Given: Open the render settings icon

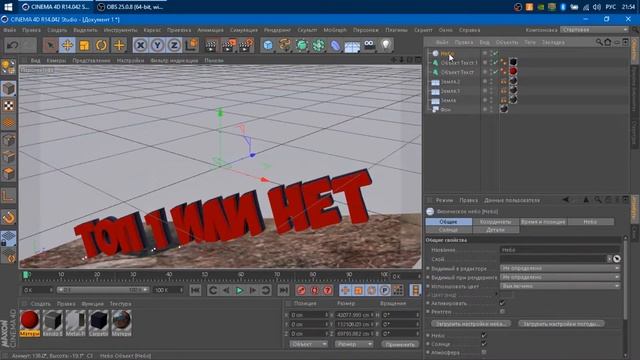Looking at the screenshot, I should (246, 45).
